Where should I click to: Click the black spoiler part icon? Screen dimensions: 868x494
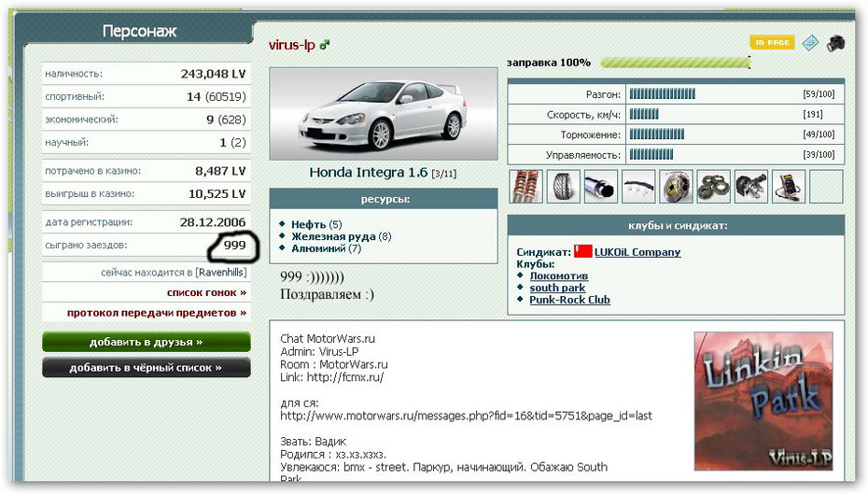[x=638, y=187]
